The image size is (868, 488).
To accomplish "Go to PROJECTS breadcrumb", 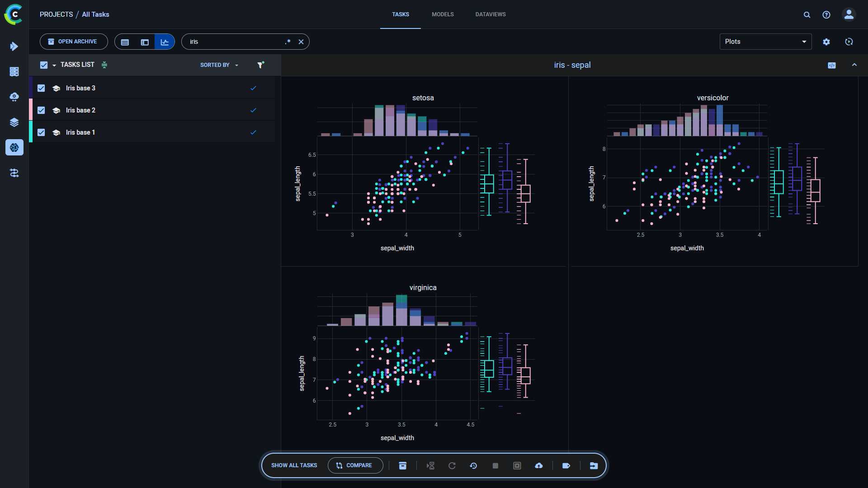I will tap(56, 14).
